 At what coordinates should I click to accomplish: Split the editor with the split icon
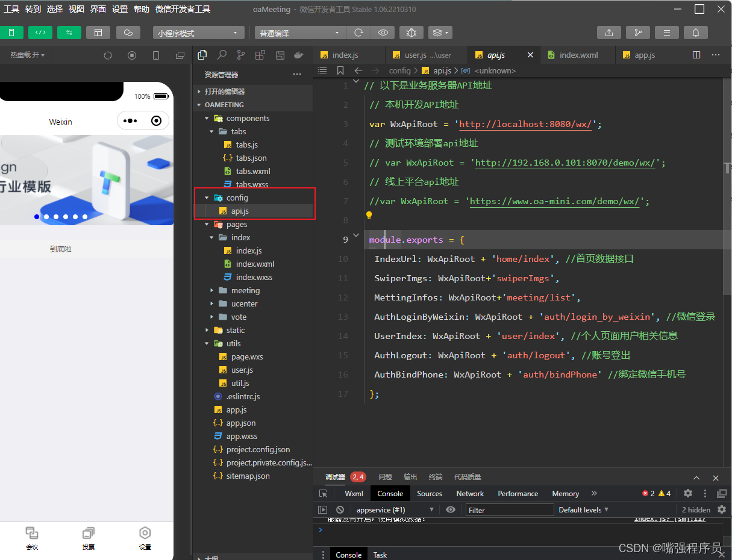click(696, 55)
